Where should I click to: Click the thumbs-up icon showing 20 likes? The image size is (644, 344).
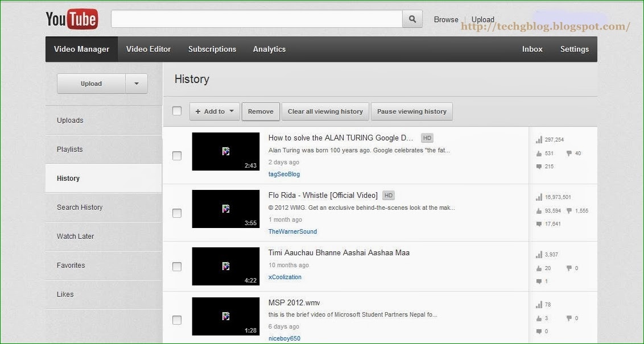pyautogui.click(x=539, y=268)
